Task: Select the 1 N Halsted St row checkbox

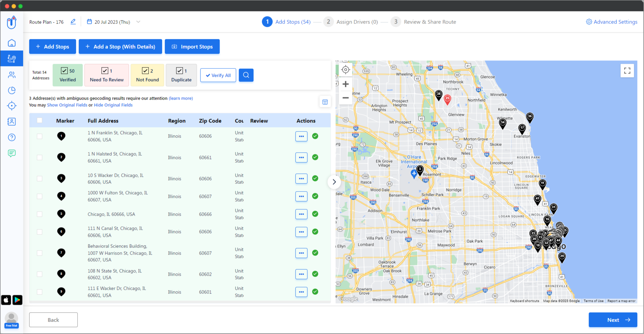Action: (40, 157)
